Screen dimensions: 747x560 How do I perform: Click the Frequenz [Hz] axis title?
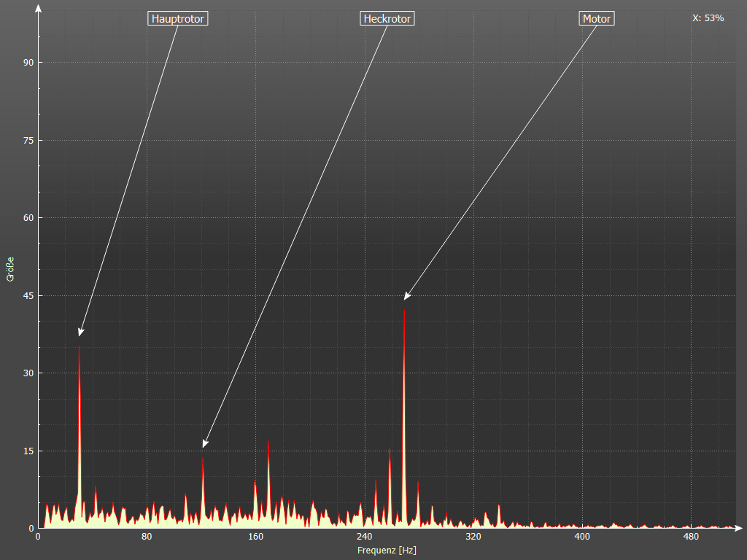point(387,551)
